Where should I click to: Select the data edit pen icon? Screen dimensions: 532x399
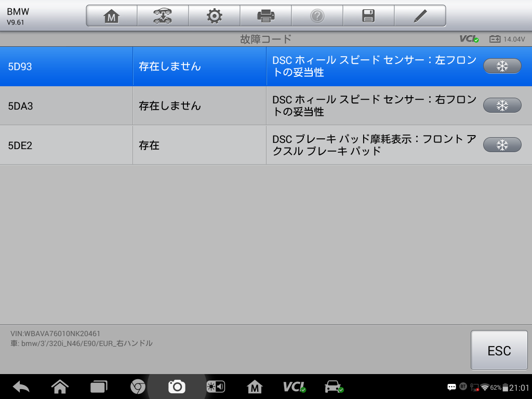click(420, 15)
